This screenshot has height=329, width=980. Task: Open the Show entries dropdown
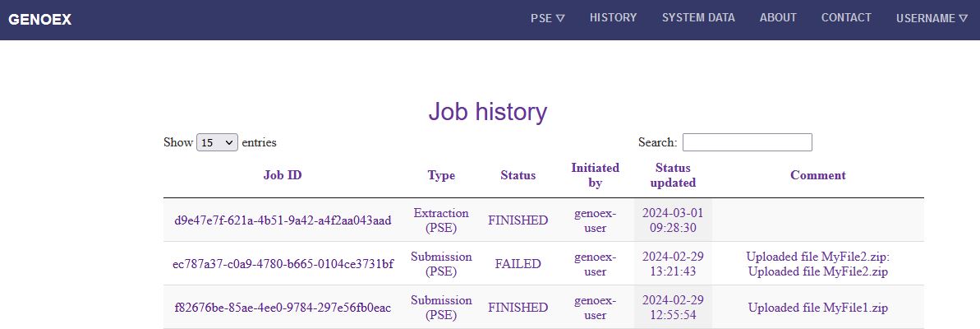click(x=218, y=142)
